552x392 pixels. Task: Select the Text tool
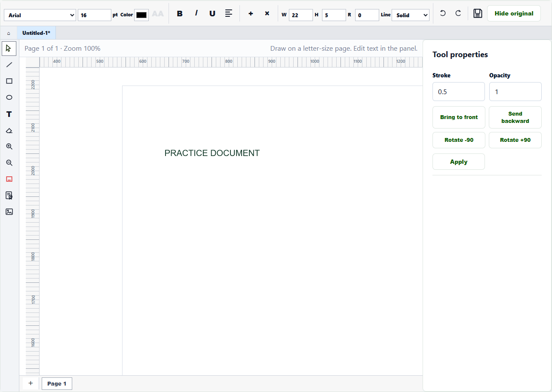coord(9,114)
